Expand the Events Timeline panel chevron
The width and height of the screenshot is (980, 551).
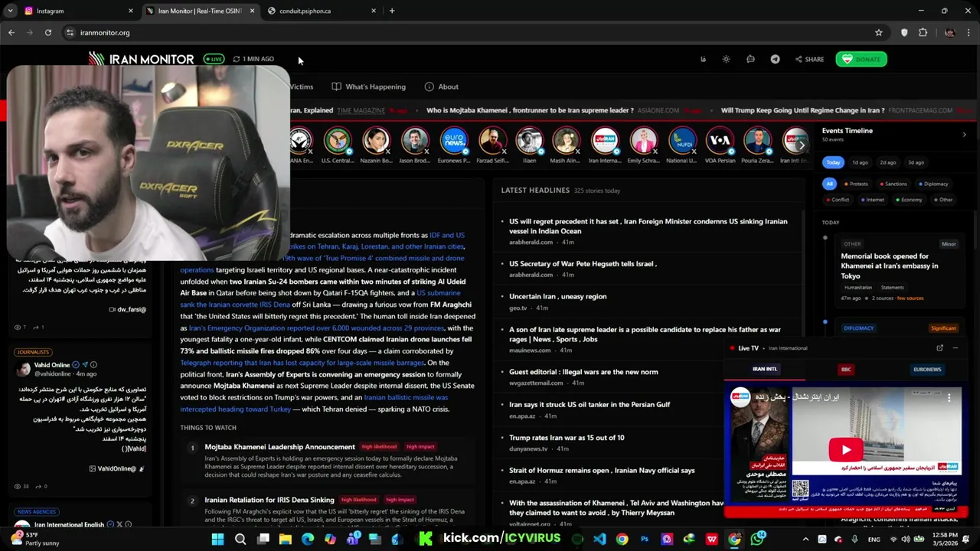tap(964, 135)
